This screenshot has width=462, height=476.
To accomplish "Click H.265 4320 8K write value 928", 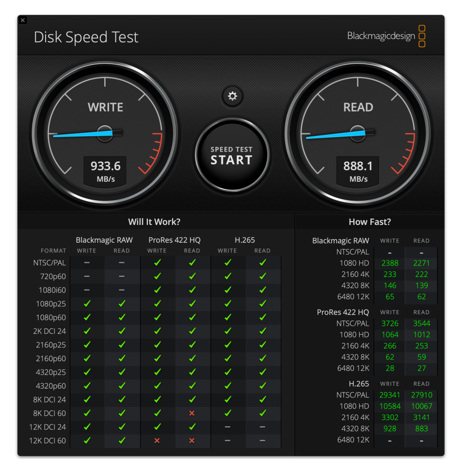I will pyautogui.click(x=390, y=429).
